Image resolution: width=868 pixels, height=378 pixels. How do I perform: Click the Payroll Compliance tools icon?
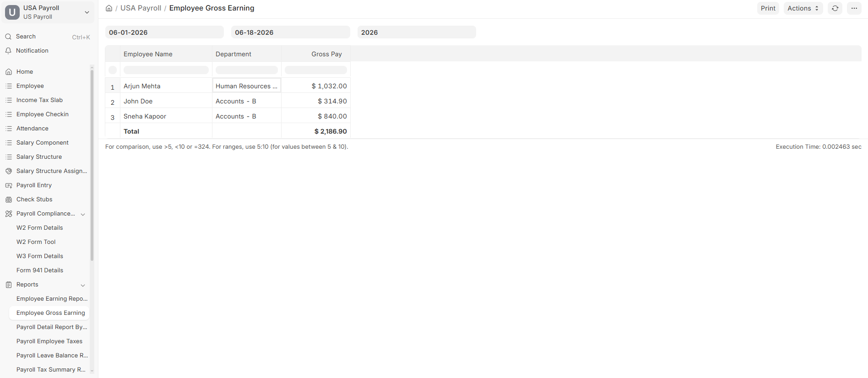(9, 214)
